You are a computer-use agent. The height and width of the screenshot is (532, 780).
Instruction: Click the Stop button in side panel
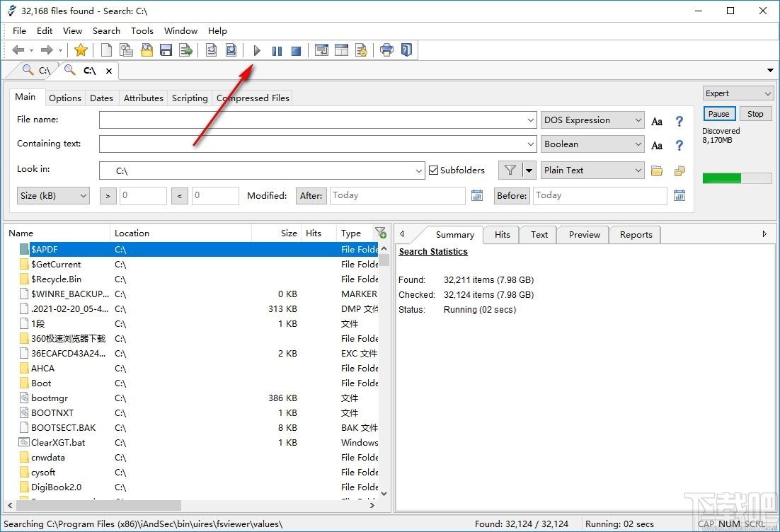pos(755,114)
